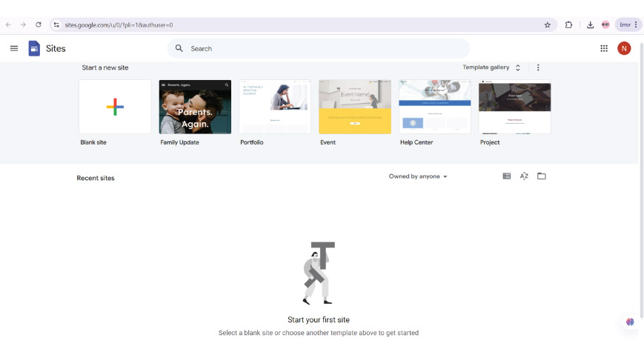The height and width of the screenshot is (358, 644).
Task: Choose the Project template
Action: pyautogui.click(x=514, y=107)
